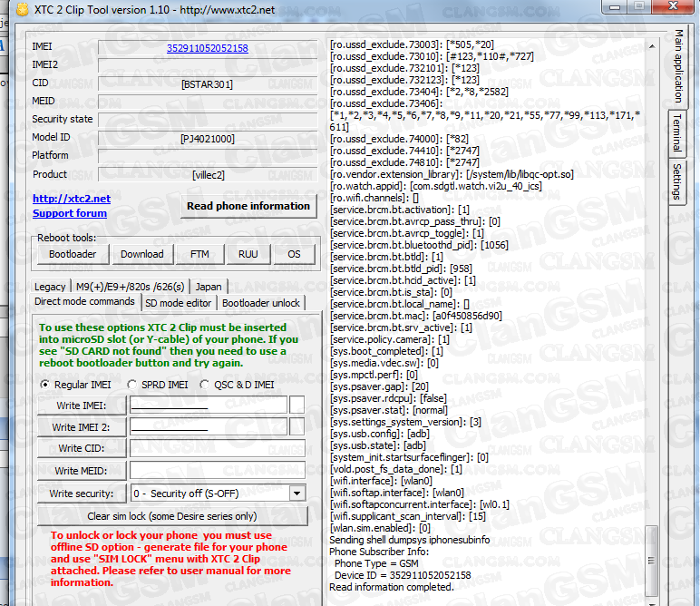Image resolution: width=700 pixels, height=606 pixels.
Task: Click log line '[ro.ussd_exclude.73003]: [*505,*20]'
Action: point(412,44)
